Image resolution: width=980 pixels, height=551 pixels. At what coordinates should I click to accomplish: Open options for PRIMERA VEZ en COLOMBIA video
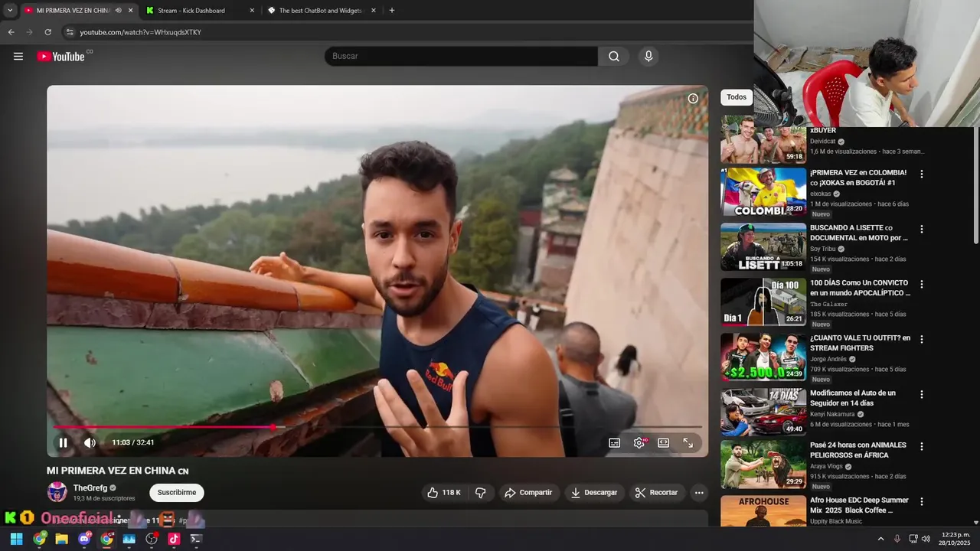tap(922, 174)
